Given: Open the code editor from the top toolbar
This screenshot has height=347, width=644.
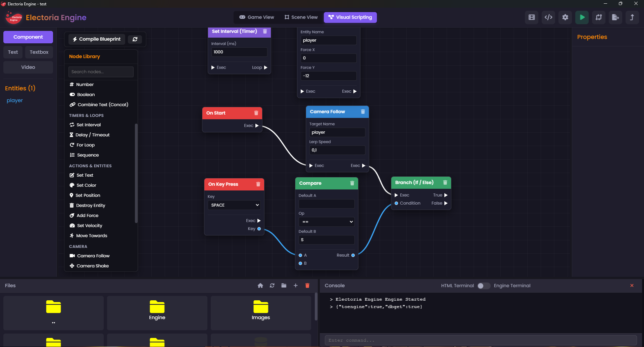Looking at the screenshot, I should coord(548,17).
